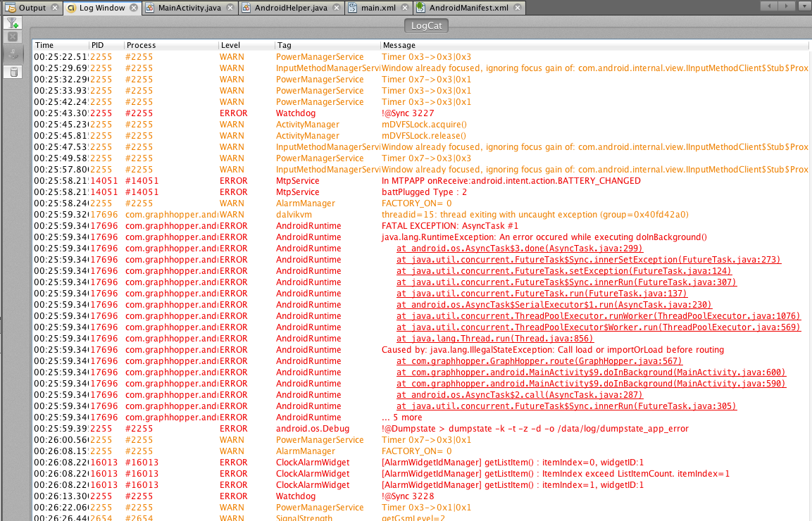Click the MTPAPP onReceive BATTERY_CHANGED message

coord(511,181)
